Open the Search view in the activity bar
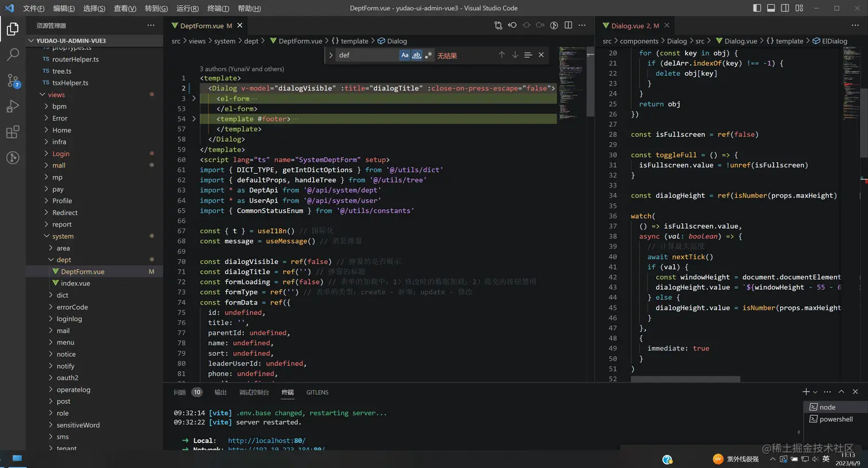Image resolution: width=868 pixels, height=468 pixels. coord(13,55)
